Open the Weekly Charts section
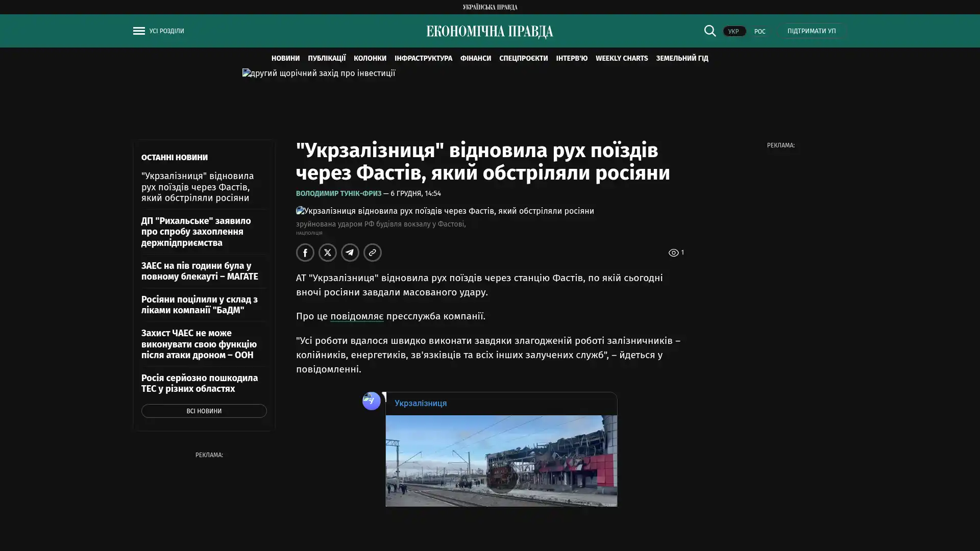Viewport: 980px width, 551px height. click(621, 58)
